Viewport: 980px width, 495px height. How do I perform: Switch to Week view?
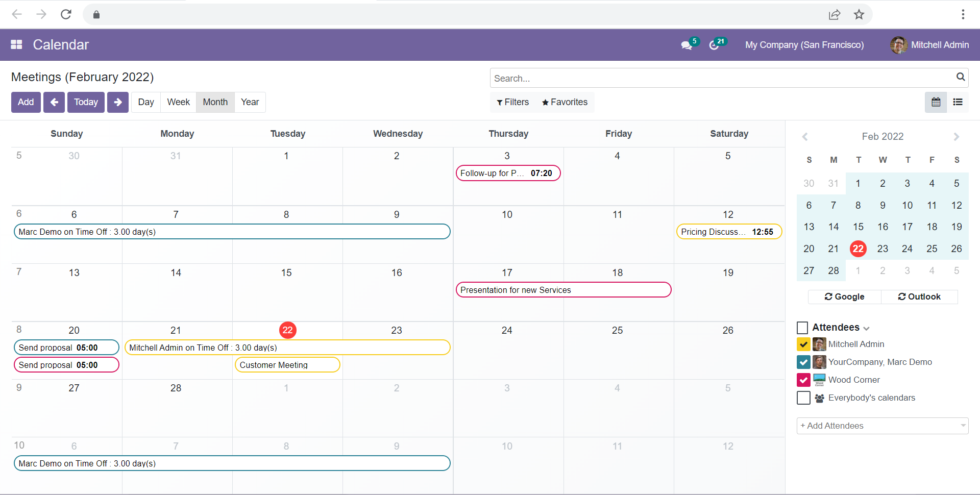tap(178, 103)
